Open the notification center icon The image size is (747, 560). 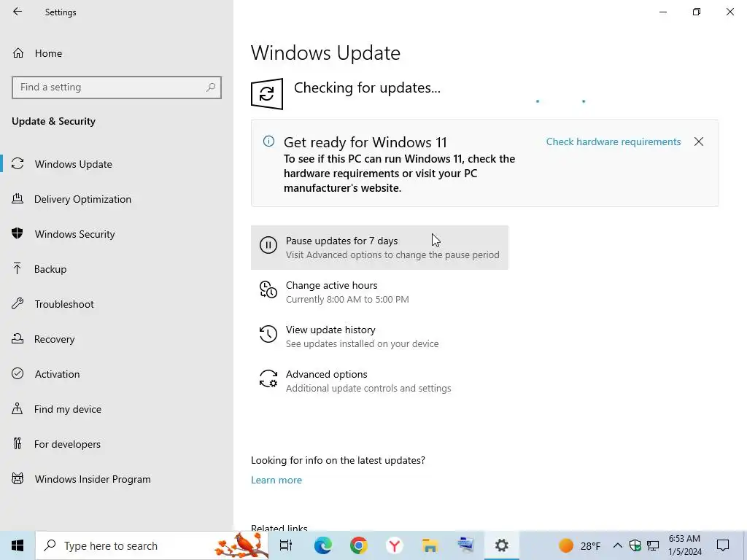723,545
